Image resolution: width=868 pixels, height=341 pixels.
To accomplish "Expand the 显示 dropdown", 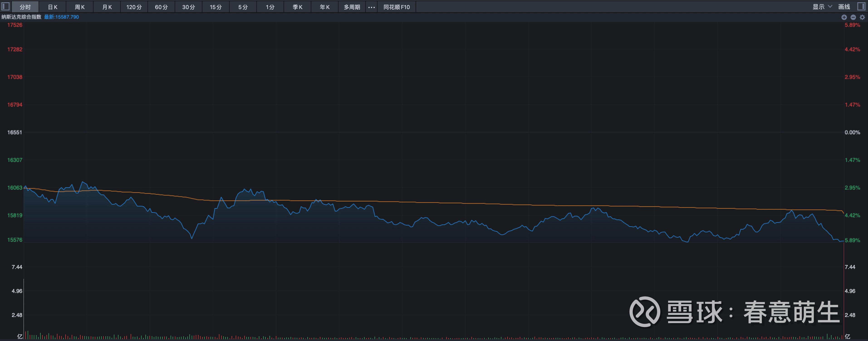I will [x=822, y=7].
